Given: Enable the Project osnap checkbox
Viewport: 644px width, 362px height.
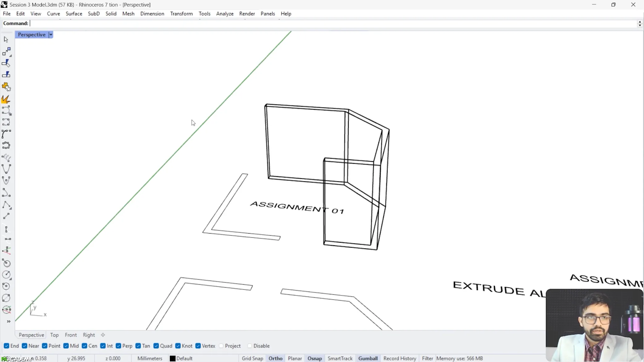Looking at the screenshot, I should [x=221, y=346].
